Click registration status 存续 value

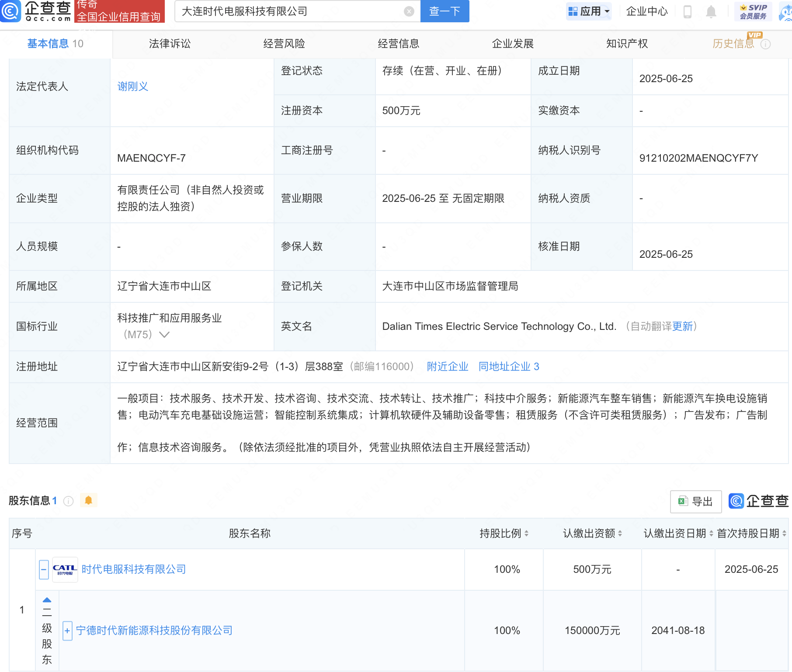(x=444, y=71)
